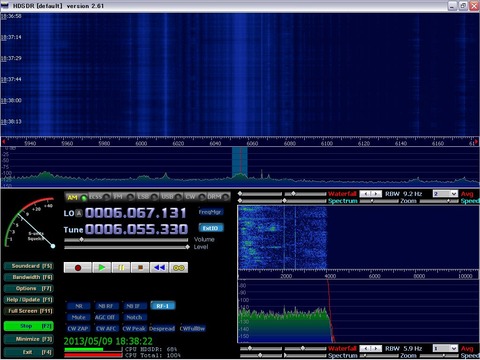Toggle the yellow loop playback button
480x360 pixels.
pyautogui.click(x=179, y=268)
